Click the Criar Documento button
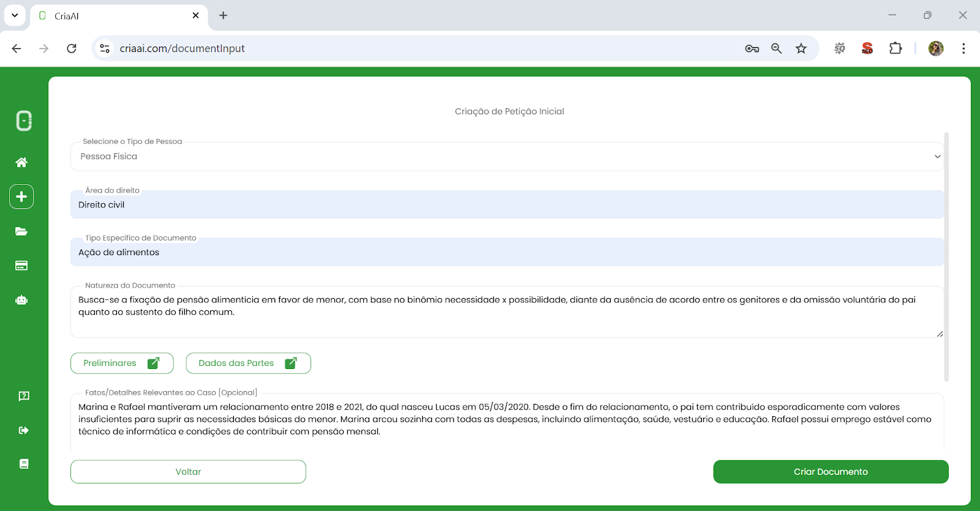Viewport: 980px width, 511px height. point(831,472)
